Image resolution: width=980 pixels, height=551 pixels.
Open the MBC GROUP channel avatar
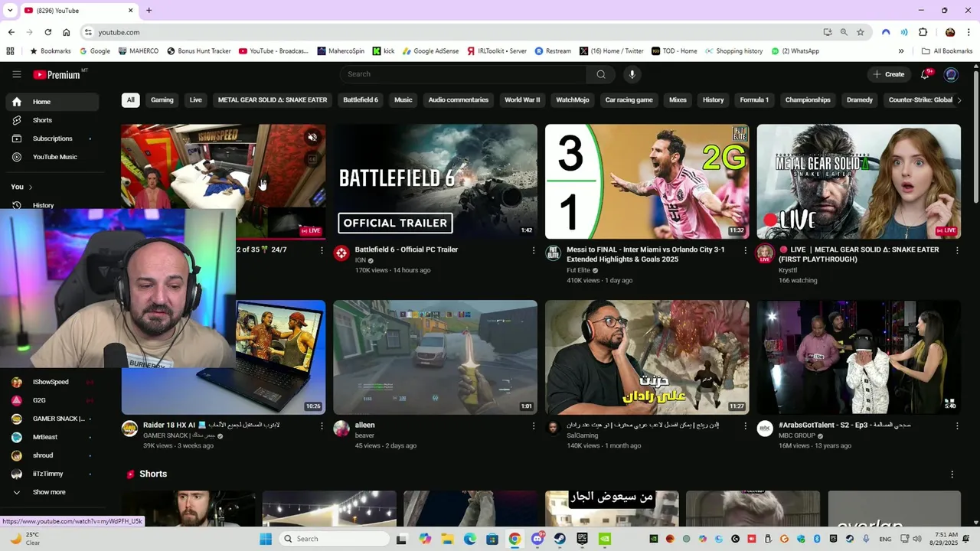[765, 429]
